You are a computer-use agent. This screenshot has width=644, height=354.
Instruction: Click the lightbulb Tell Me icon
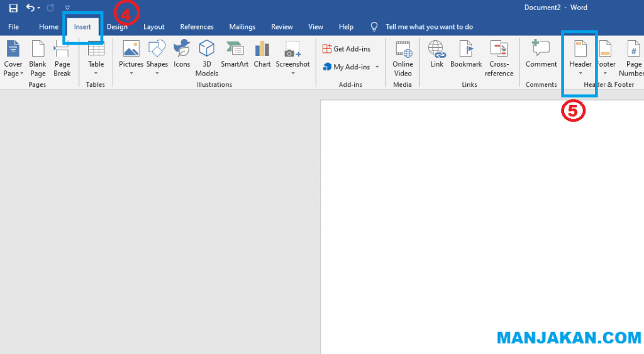374,26
